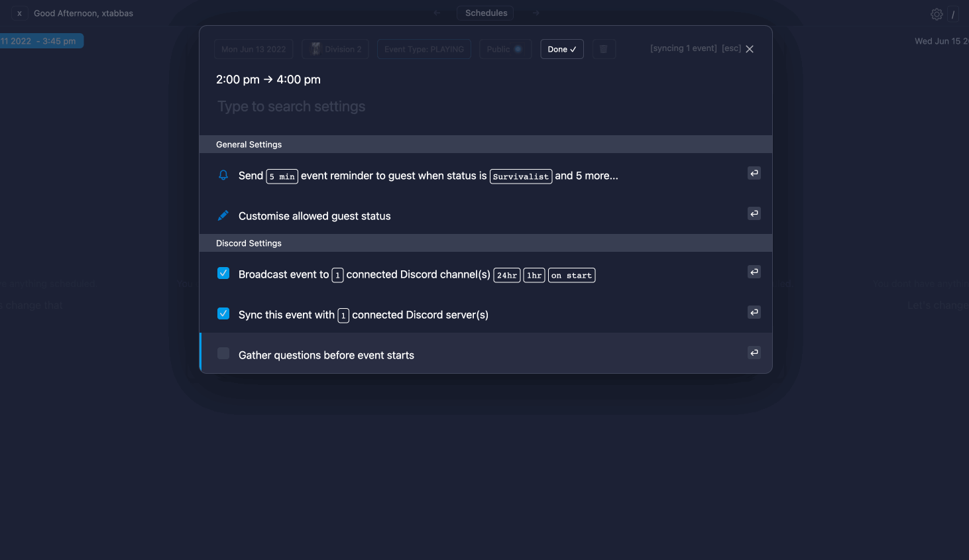Viewport: 969px width, 560px height.
Task: Open the Mon Jun 13 2022 date picker
Action: [x=254, y=49]
